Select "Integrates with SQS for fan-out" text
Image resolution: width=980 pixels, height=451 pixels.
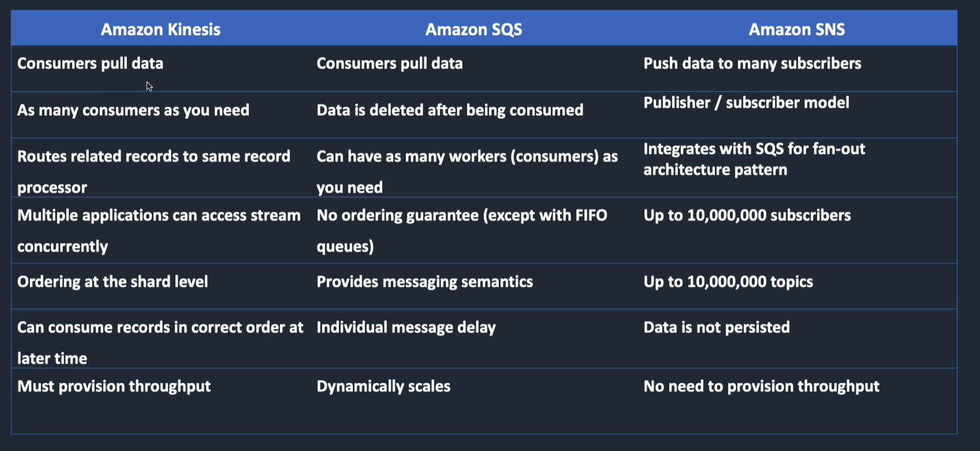[x=754, y=149]
